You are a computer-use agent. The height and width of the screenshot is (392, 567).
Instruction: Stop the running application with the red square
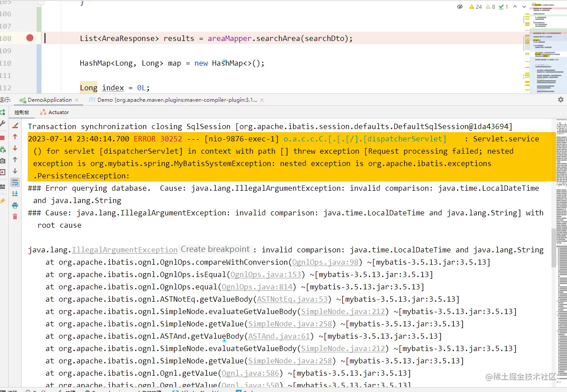[2, 138]
